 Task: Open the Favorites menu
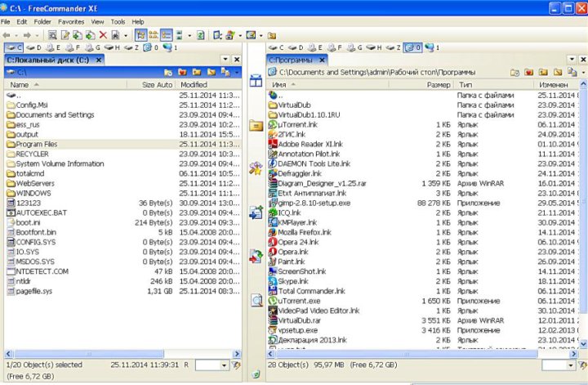point(70,21)
